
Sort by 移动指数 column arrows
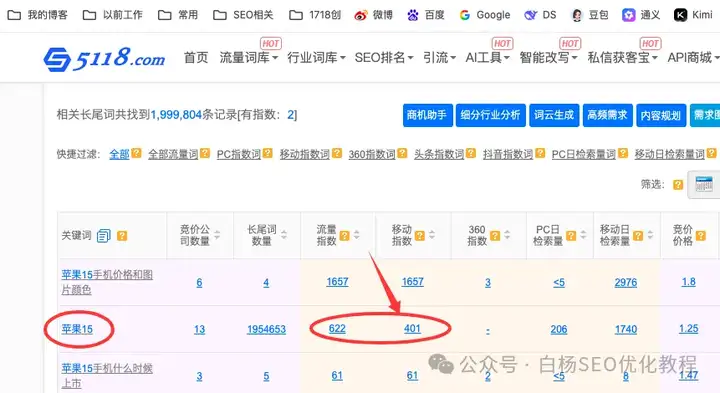pos(432,235)
